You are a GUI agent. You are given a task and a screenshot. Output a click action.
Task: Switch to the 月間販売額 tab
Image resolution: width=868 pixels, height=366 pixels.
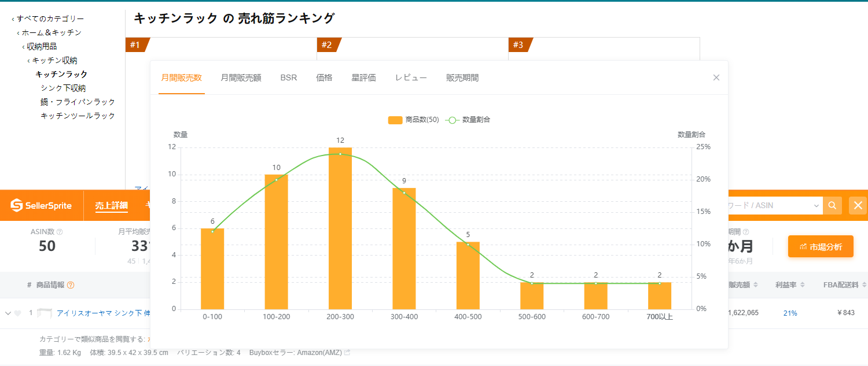tap(241, 77)
